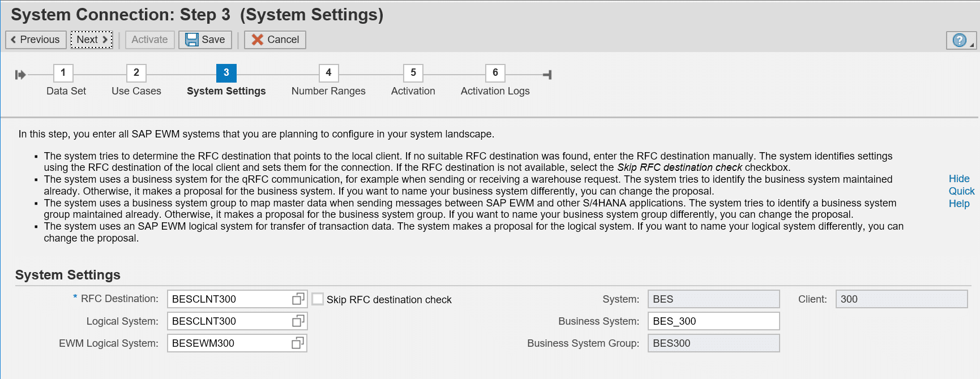The width and height of the screenshot is (980, 379).
Task: Click the roadmap end marker icon
Action: tap(547, 75)
